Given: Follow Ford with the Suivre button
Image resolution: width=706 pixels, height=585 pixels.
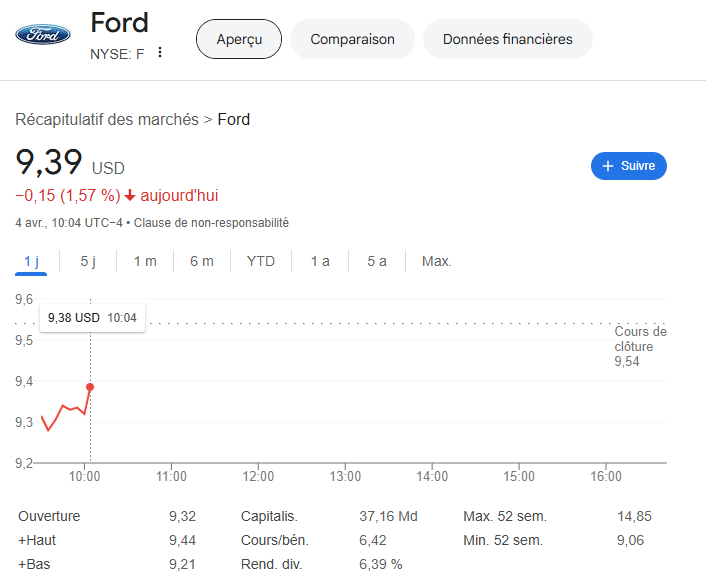Looking at the screenshot, I should point(629,166).
